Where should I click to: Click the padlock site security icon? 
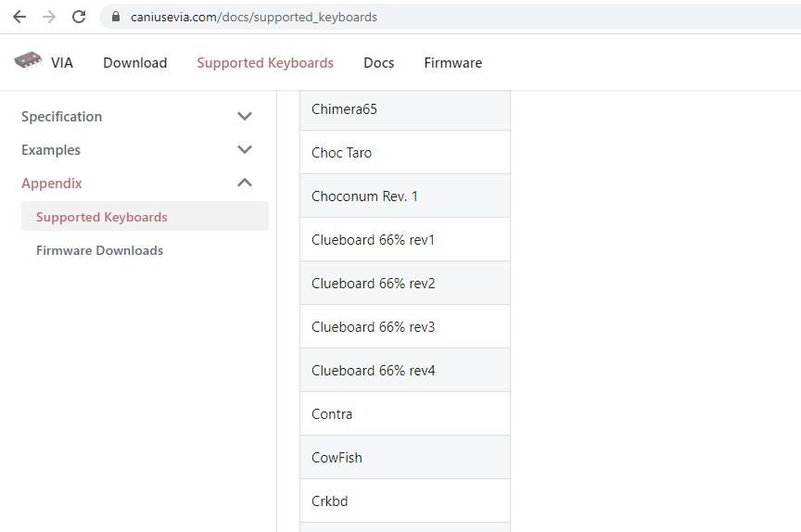(x=116, y=17)
